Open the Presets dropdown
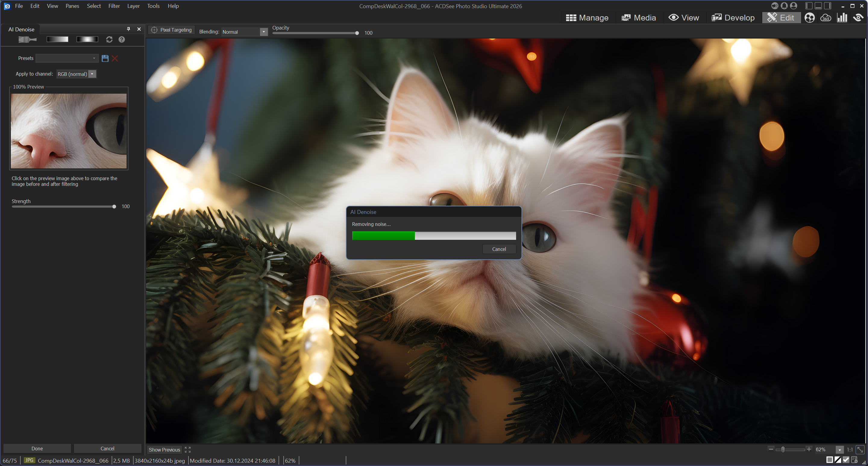Viewport: 868px width, 466px height. point(67,58)
